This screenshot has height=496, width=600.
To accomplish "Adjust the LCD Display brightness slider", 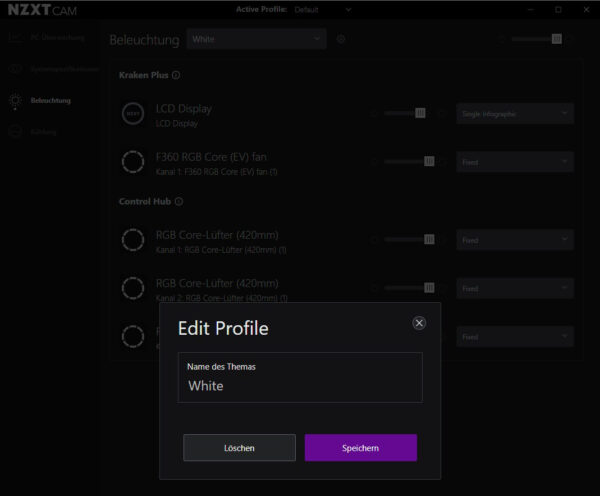I will 407,113.
